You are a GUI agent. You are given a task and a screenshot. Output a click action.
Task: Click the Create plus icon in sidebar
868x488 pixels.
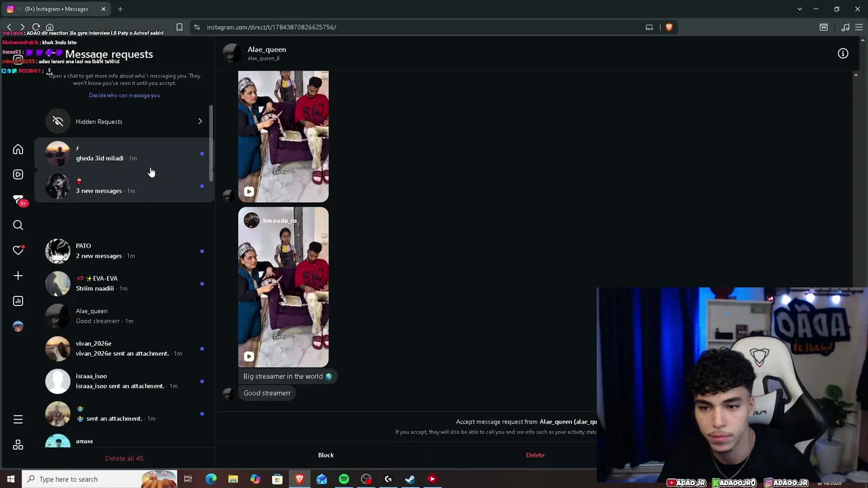click(x=18, y=276)
